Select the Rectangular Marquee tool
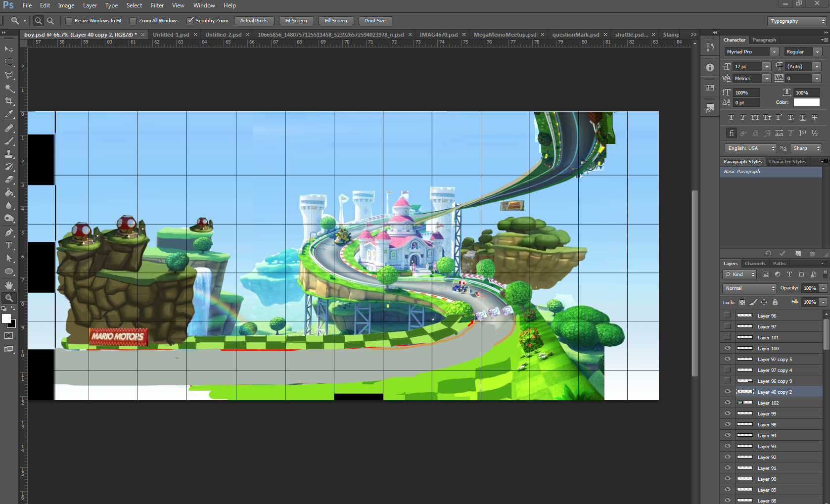Image resolution: width=830 pixels, height=504 pixels. coord(9,62)
